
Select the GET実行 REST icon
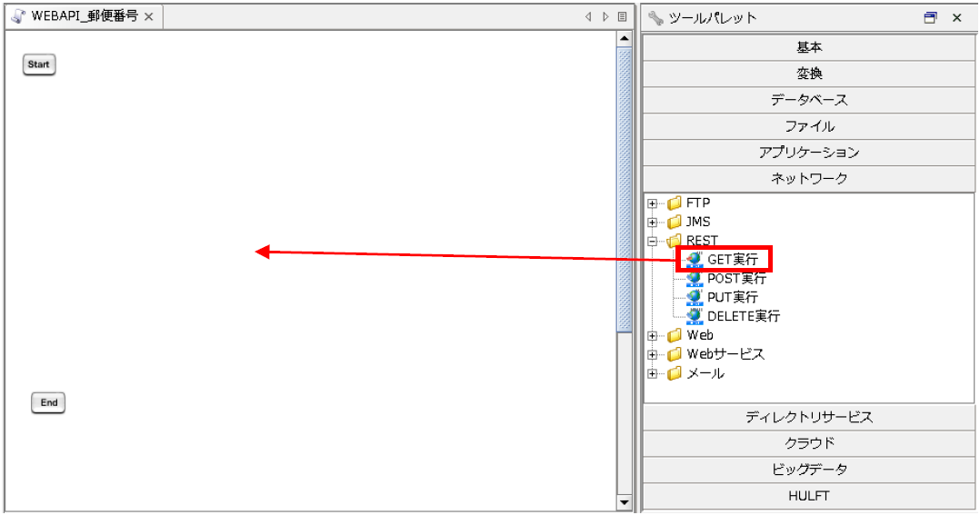coord(695,260)
